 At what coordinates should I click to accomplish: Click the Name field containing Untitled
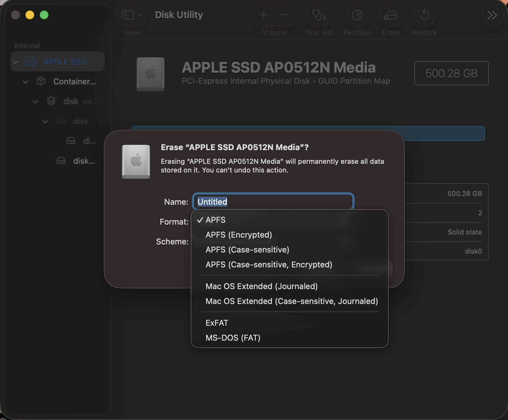pyautogui.click(x=273, y=202)
